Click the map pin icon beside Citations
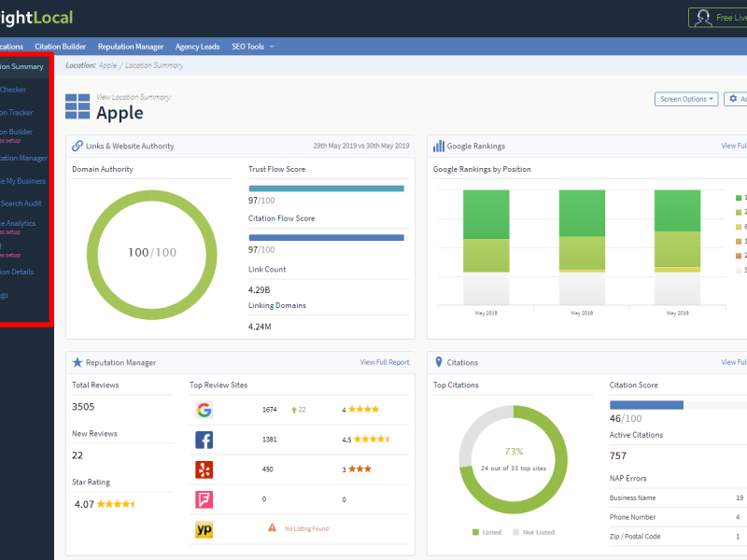 click(x=439, y=362)
